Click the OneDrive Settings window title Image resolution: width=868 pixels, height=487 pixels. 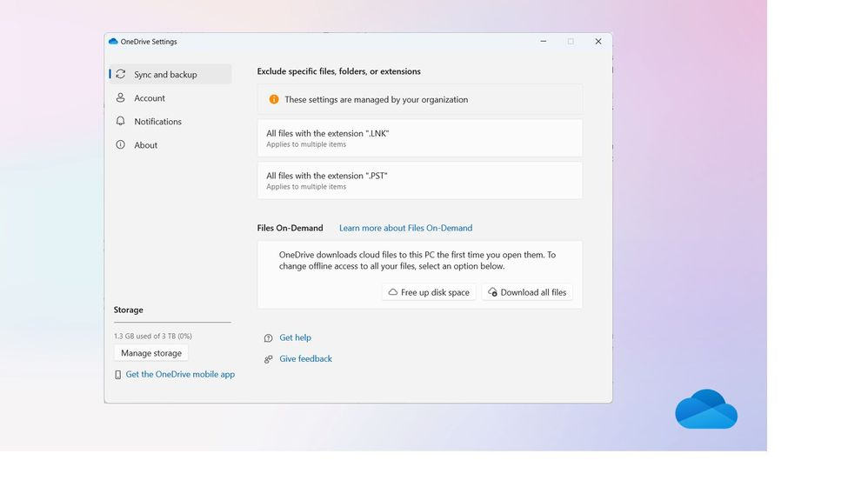149,42
